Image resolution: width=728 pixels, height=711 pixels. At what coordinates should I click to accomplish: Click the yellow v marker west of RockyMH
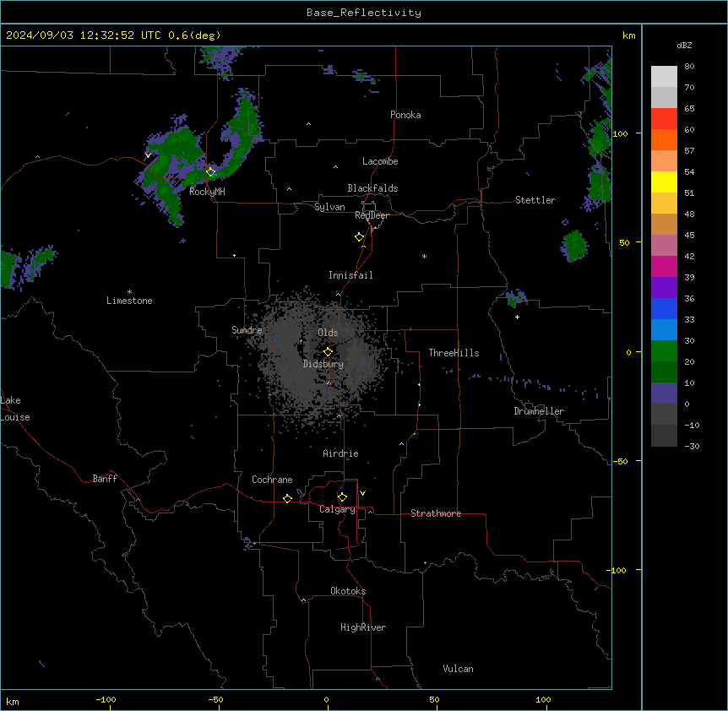pos(148,155)
